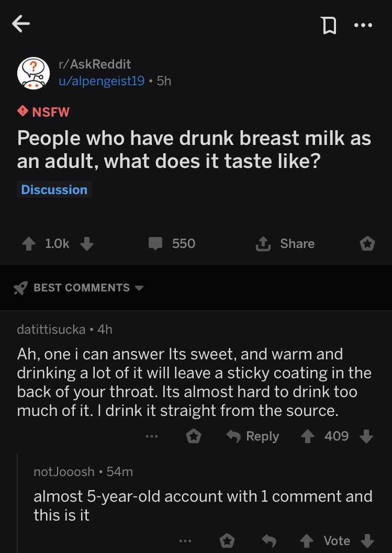
Task: Award datittisucka's comment
Action: tap(194, 436)
